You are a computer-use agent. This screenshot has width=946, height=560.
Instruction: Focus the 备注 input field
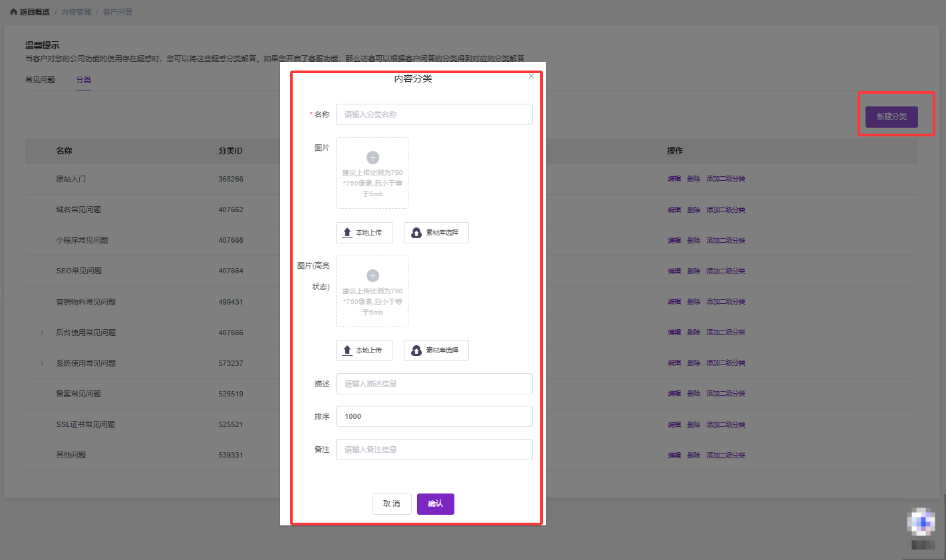(434, 450)
